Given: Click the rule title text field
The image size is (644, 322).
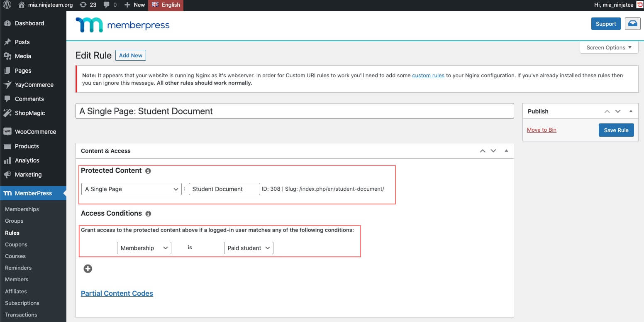Looking at the screenshot, I should click(x=295, y=111).
